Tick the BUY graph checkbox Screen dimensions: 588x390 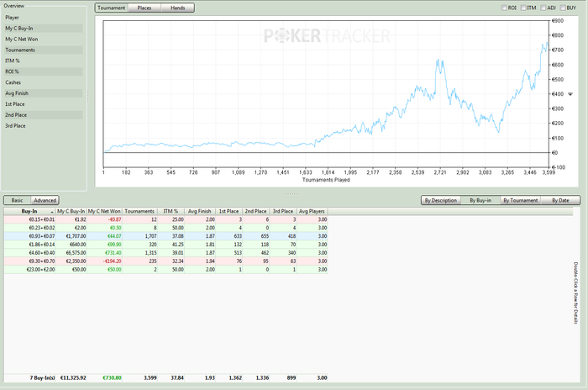point(563,8)
